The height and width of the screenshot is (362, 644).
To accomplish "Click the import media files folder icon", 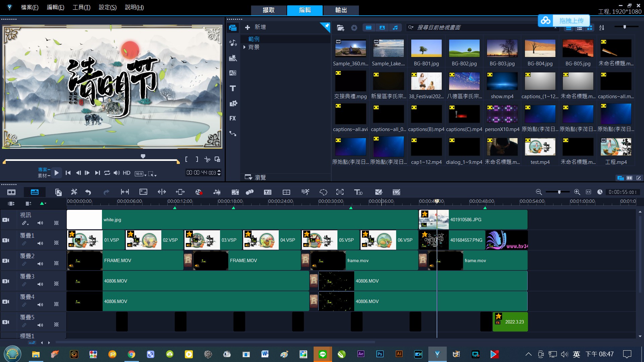I will (340, 28).
